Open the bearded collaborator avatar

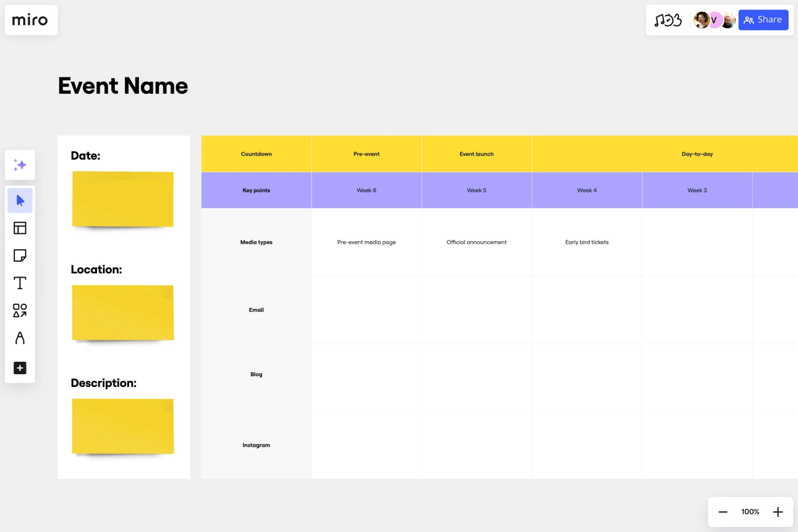click(728, 20)
